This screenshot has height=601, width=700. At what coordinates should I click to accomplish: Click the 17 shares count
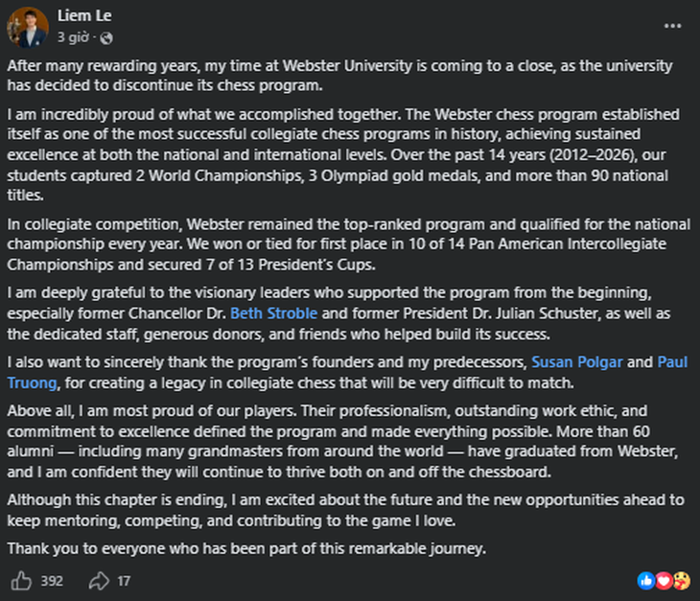coord(124,581)
